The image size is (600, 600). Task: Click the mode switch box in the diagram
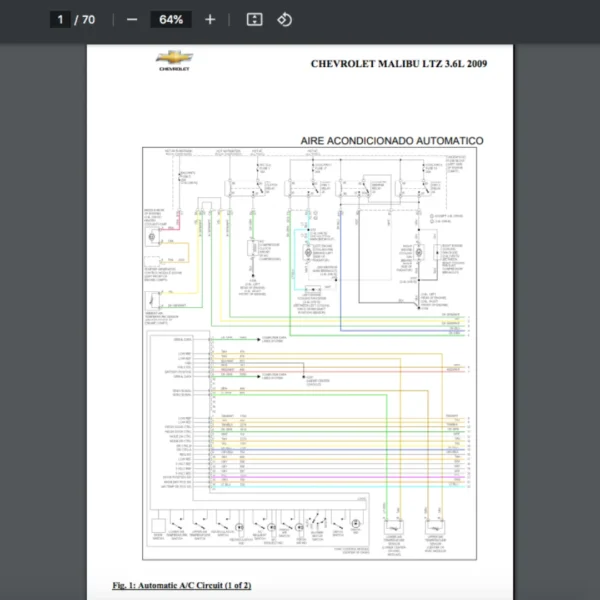158,527
